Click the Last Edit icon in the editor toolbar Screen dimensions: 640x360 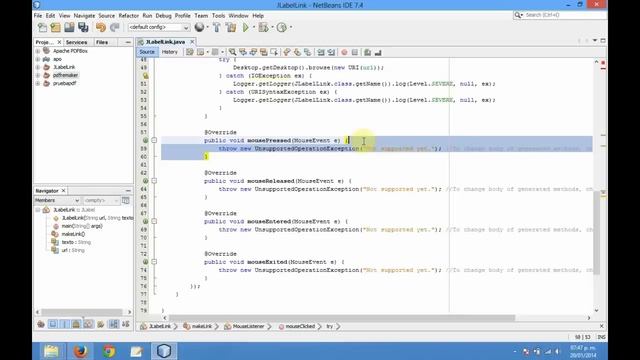point(189,52)
